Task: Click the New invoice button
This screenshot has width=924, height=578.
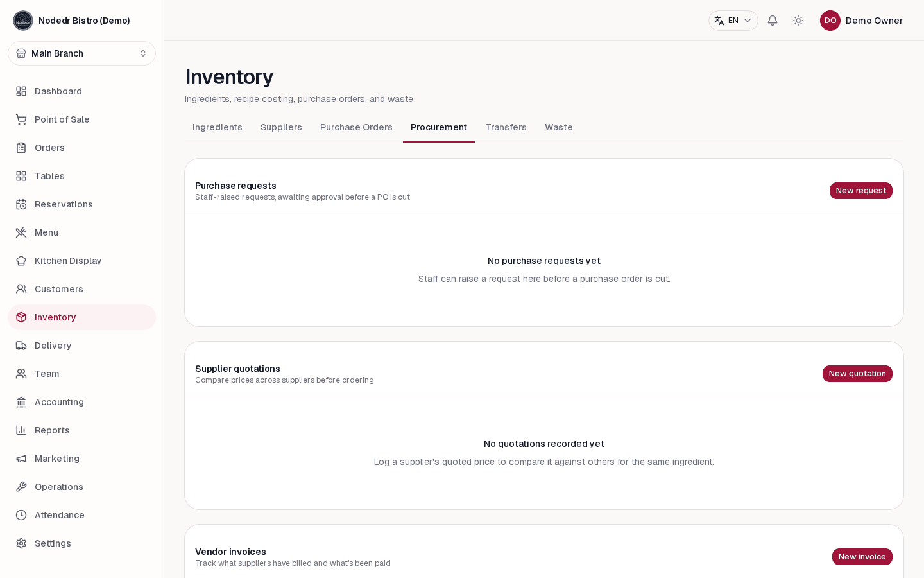Action: coord(862,557)
